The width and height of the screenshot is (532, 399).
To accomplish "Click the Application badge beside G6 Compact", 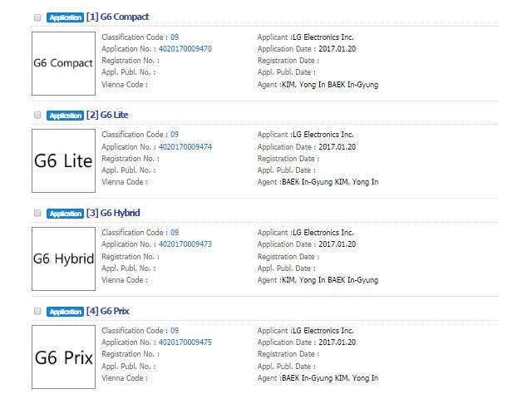I will click(65, 17).
